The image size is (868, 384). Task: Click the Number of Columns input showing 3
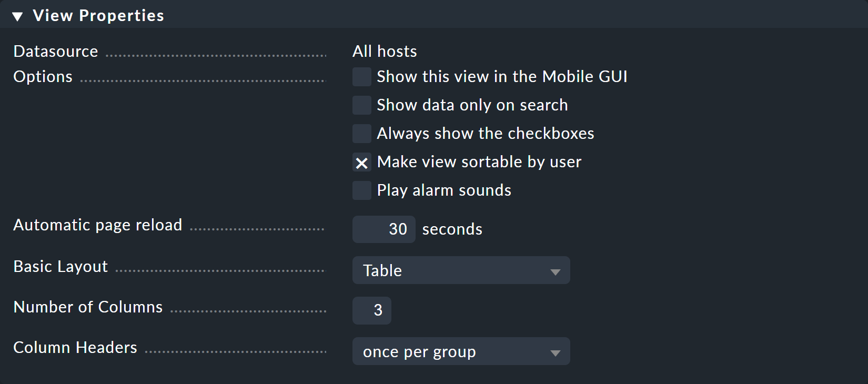pos(372,311)
